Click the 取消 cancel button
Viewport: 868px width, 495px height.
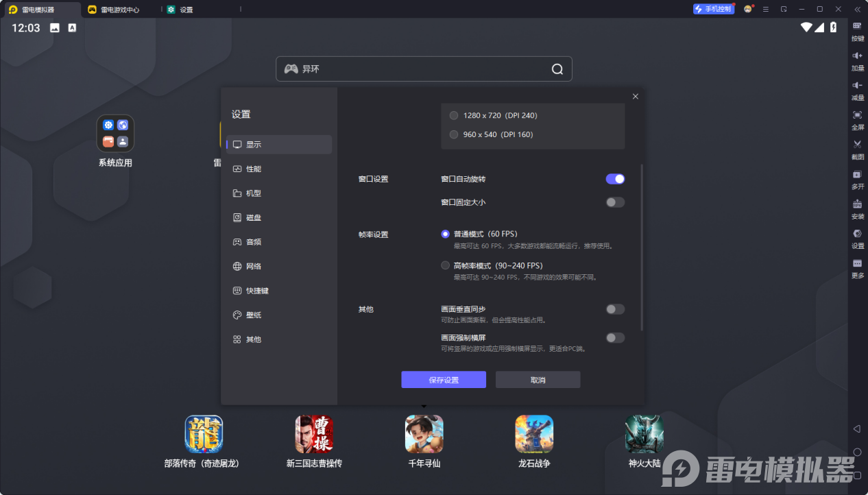[x=538, y=380]
